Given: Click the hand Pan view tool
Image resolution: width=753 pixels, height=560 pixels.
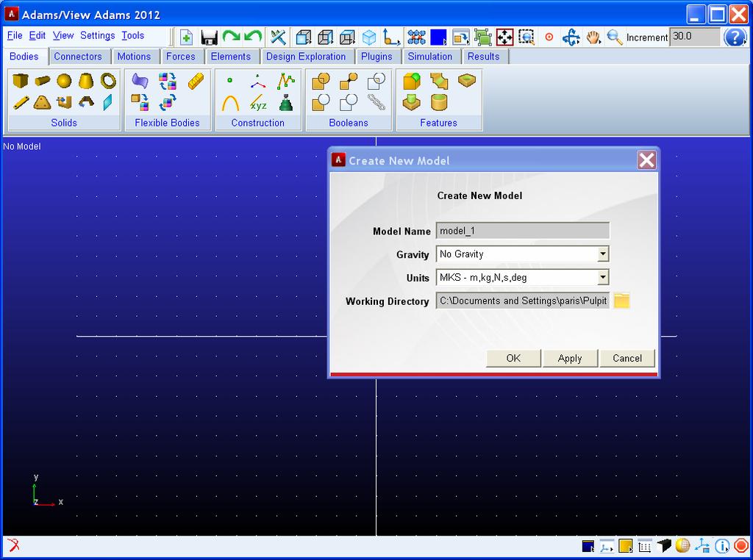Looking at the screenshot, I should click(593, 37).
